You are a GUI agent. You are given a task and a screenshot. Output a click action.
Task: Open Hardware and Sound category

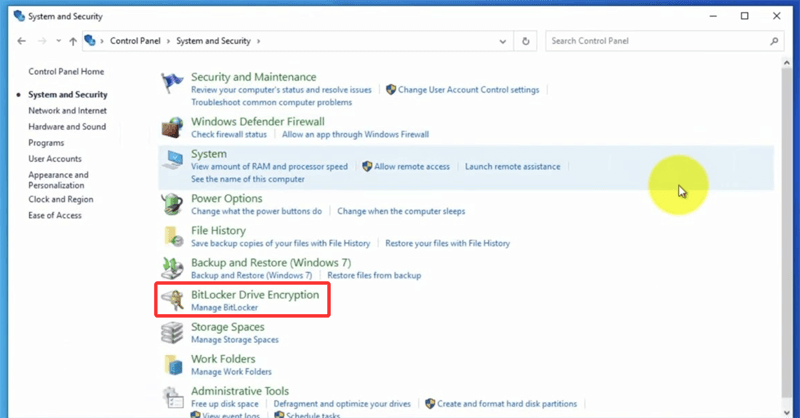coord(67,127)
